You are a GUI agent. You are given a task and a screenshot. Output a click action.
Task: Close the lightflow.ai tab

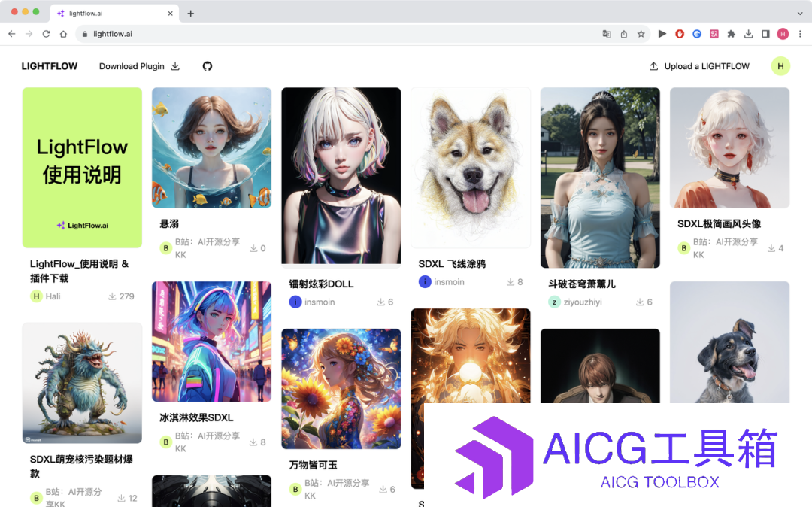click(171, 14)
